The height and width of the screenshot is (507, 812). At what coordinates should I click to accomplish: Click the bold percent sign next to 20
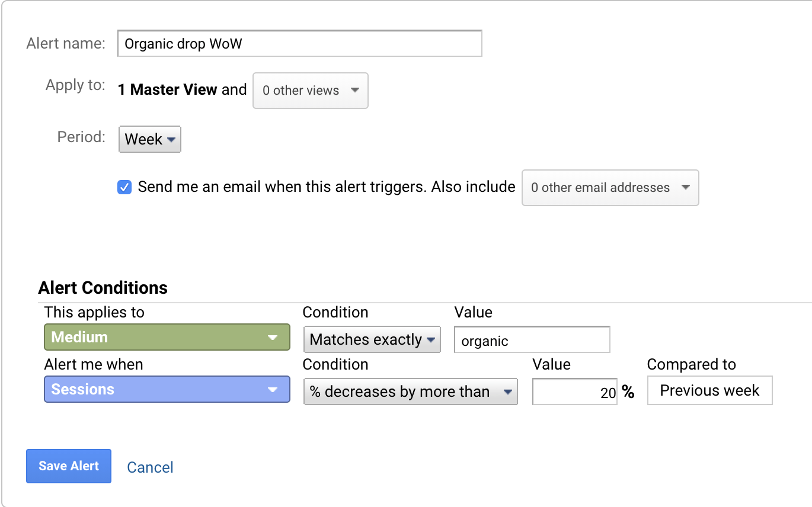(629, 392)
